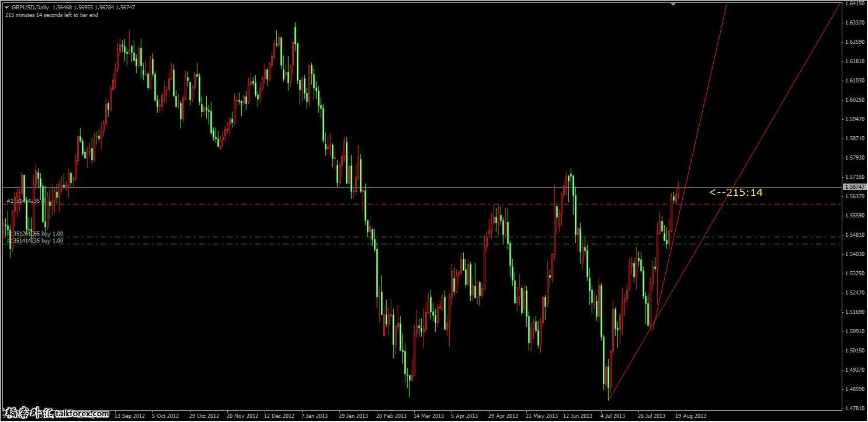Click the 1.48590 price scale label

[855, 389]
